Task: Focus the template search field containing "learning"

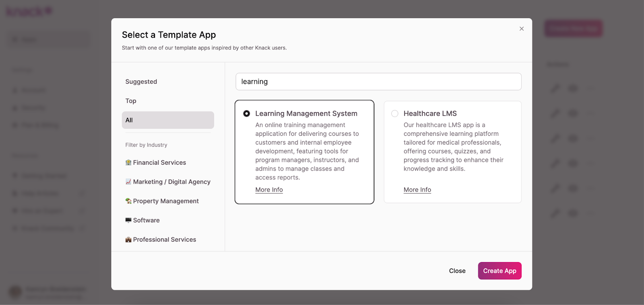Action: [x=378, y=82]
